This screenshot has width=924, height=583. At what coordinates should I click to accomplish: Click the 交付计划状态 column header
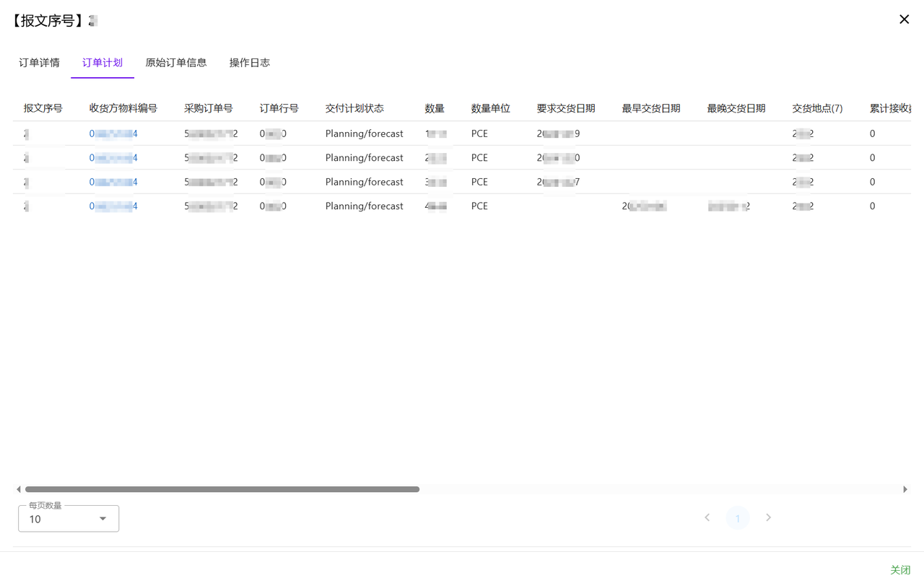[x=354, y=108]
